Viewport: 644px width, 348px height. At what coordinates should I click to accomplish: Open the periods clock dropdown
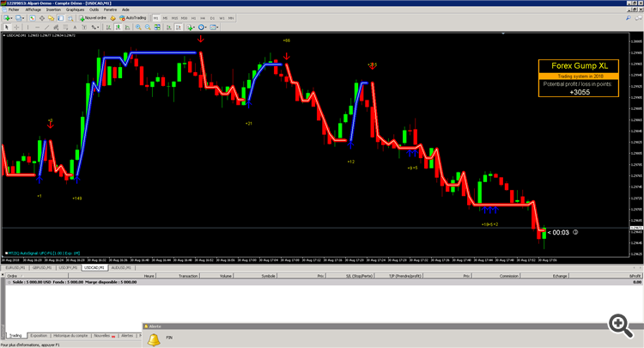(202, 27)
